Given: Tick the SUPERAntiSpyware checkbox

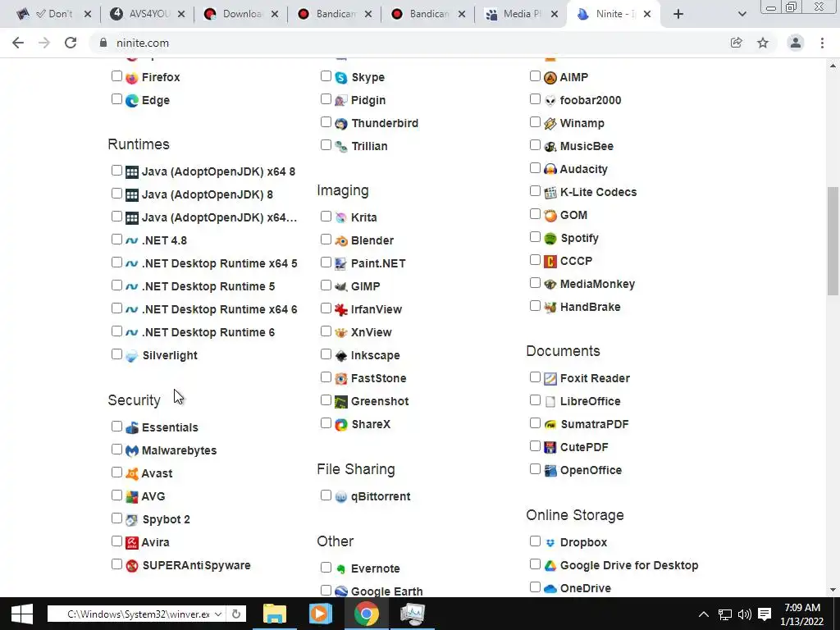Looking at the screenshot, I should coord(116,564).
